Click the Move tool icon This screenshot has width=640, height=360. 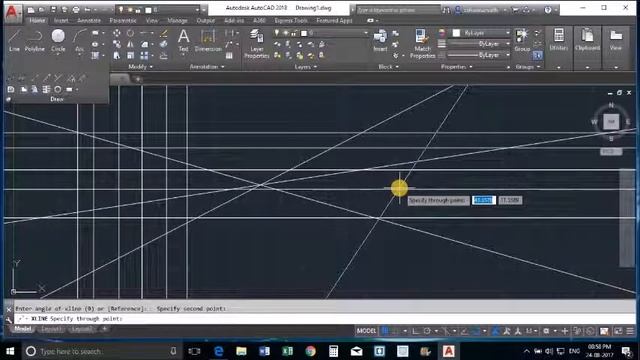pos(117,33)
